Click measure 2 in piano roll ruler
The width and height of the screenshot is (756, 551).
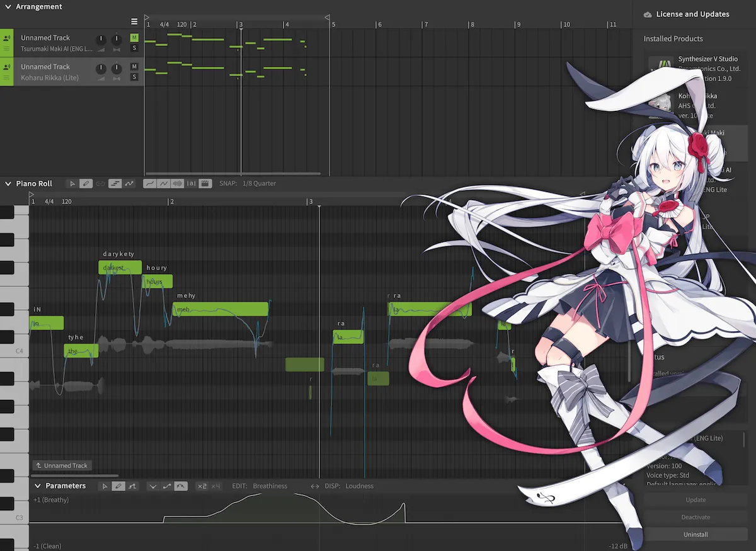coord(171,202)
